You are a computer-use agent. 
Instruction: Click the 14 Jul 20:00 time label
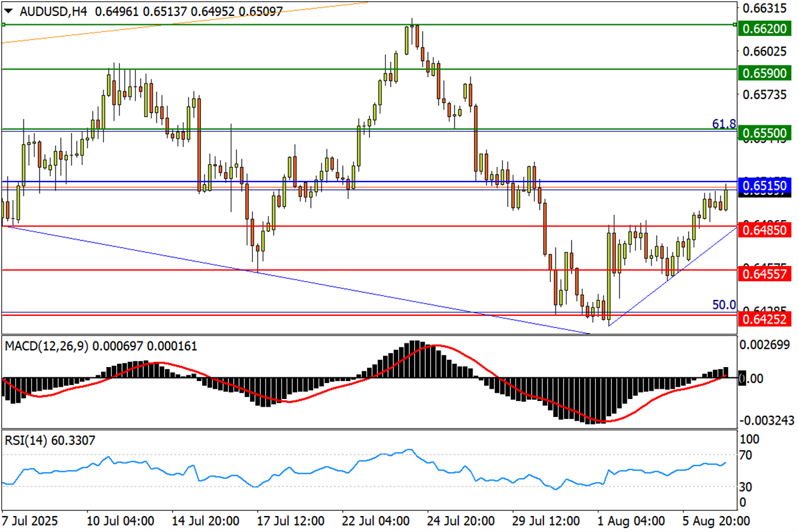pyautogui.click(x=205, y=520)
